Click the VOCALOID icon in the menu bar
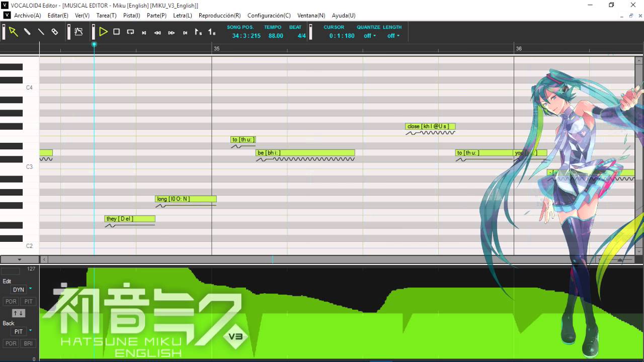This screenshot has height=362, width=644. pyautogui.click(x=7, y=16)
